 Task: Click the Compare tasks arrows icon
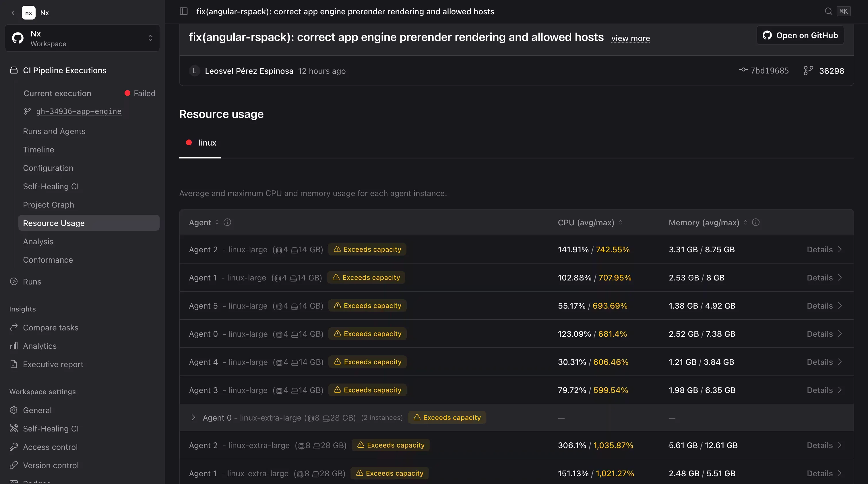pos(14,328)
